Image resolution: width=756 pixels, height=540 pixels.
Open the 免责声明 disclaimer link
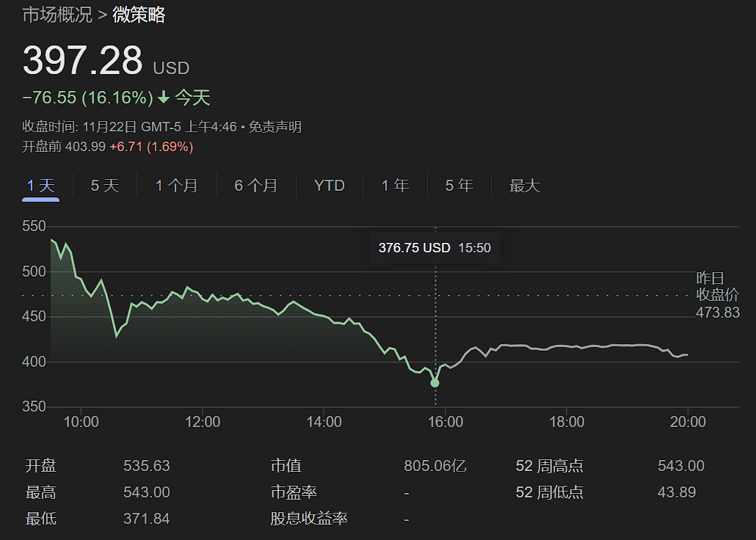[x=275, y=127]
